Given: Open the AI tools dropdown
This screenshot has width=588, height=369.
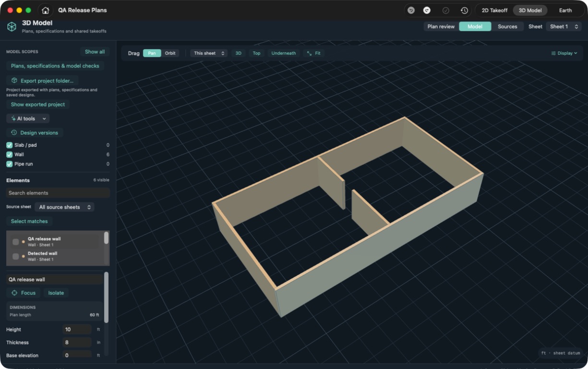Looking at the screenshot, I should tap(28, 119).
